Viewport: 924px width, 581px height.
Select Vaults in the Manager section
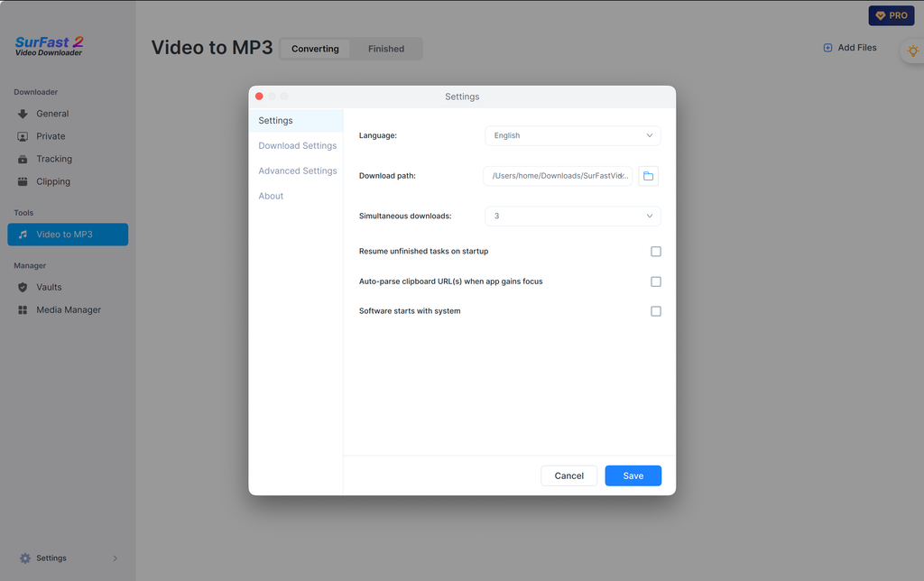pos(49,288)
